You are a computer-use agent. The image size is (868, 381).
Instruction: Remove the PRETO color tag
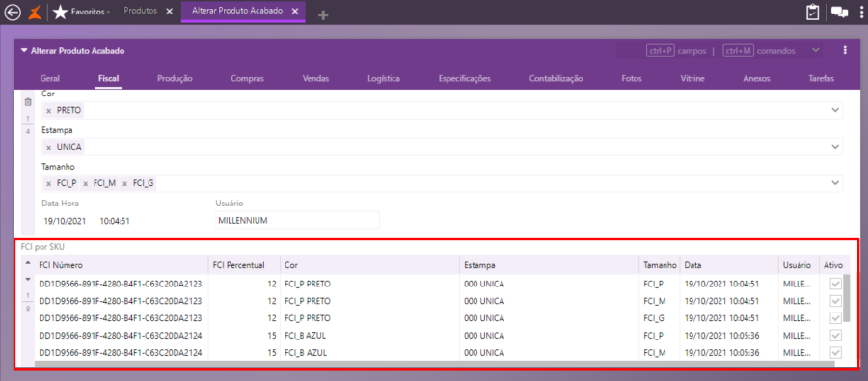pyautogui.click(x=49, y=111)
